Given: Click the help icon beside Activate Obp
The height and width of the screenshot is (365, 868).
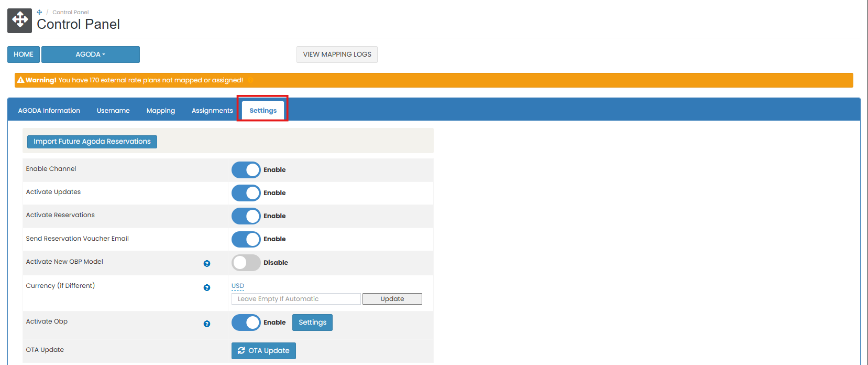Looking at the screenshot, I should pyautogui.click(x=207, y=324).
